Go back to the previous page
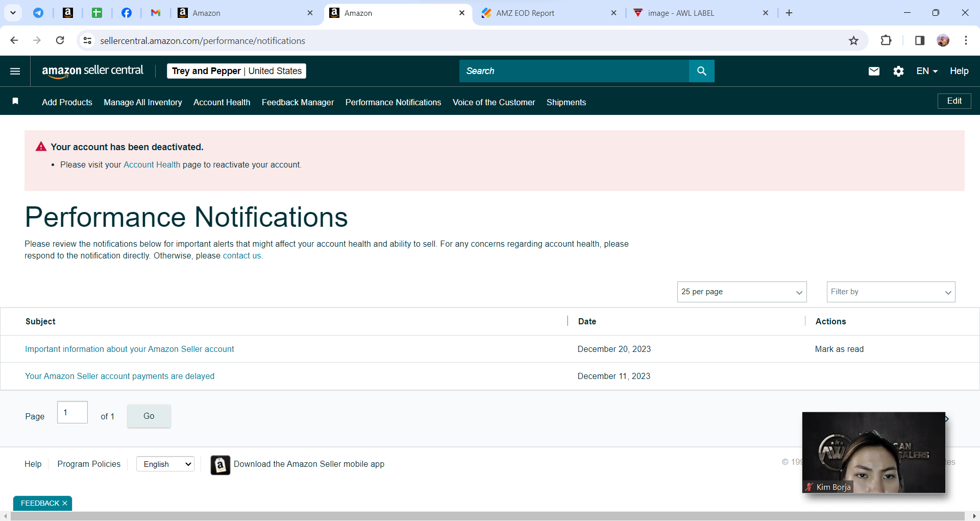980x521 pixels. pyautogui.click(x=14, y=40)
